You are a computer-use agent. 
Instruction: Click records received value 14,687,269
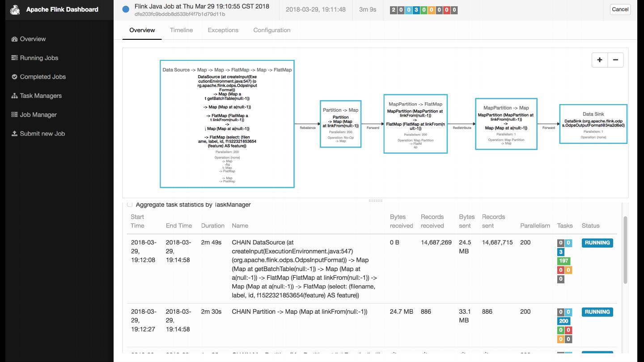(x=436, y=243)
